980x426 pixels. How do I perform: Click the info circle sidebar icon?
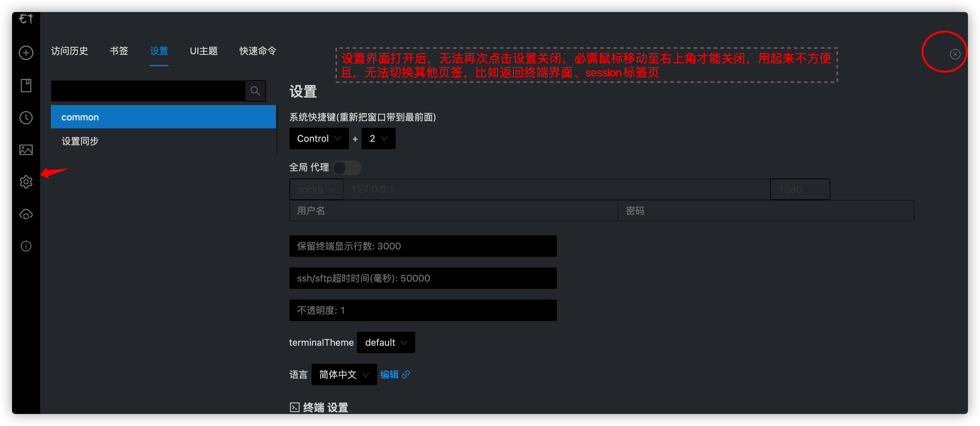pyautogui.click(x=26, y=246)
